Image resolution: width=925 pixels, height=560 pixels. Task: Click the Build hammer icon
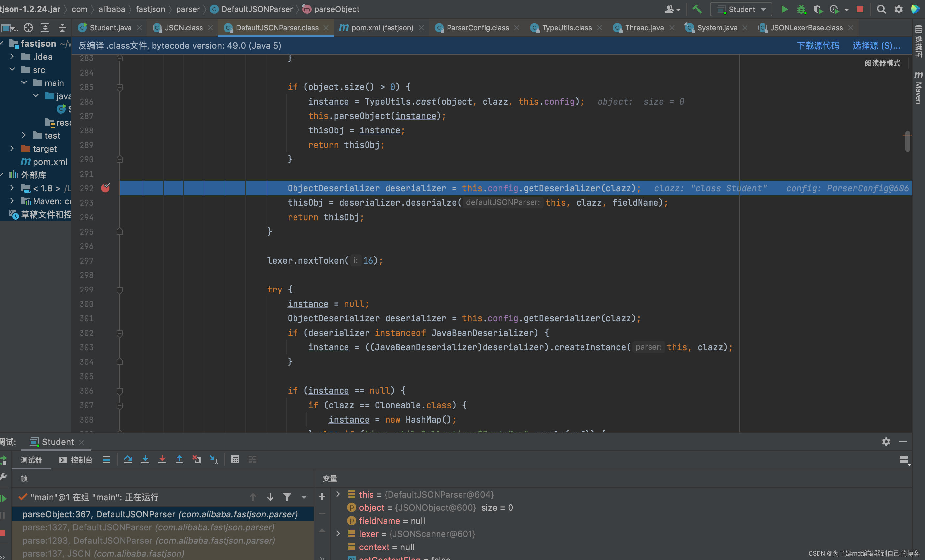tap(697, 10)
